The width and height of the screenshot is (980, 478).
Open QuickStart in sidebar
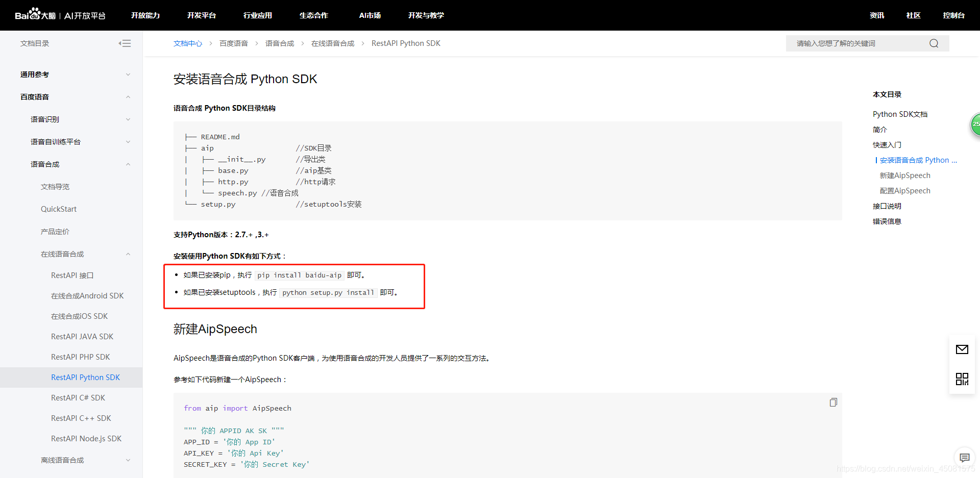[59, 209]
